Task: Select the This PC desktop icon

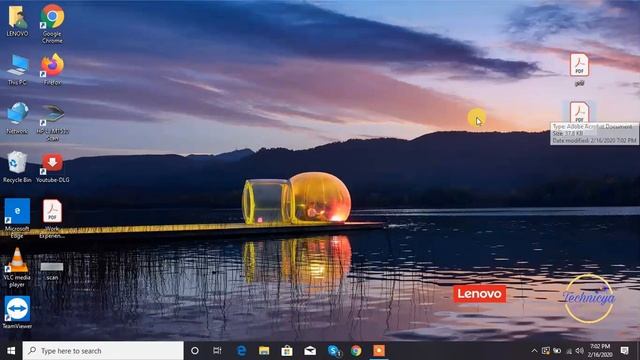Action: pyautogui.click(x=18, y=69)
